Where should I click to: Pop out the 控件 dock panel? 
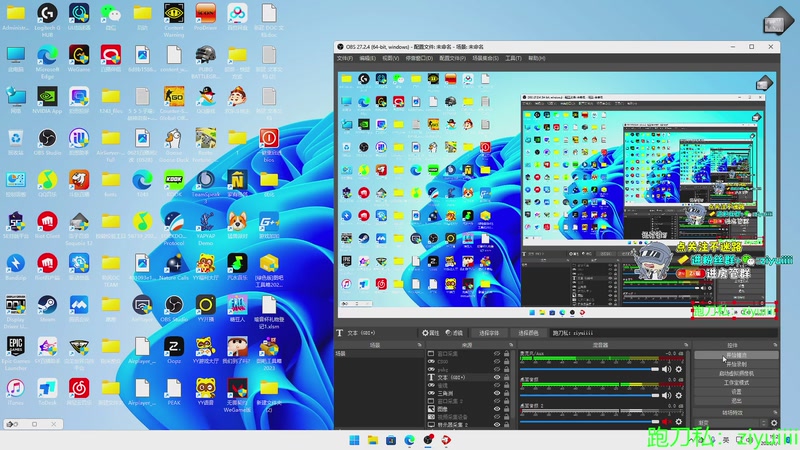[x=775, y=345]
